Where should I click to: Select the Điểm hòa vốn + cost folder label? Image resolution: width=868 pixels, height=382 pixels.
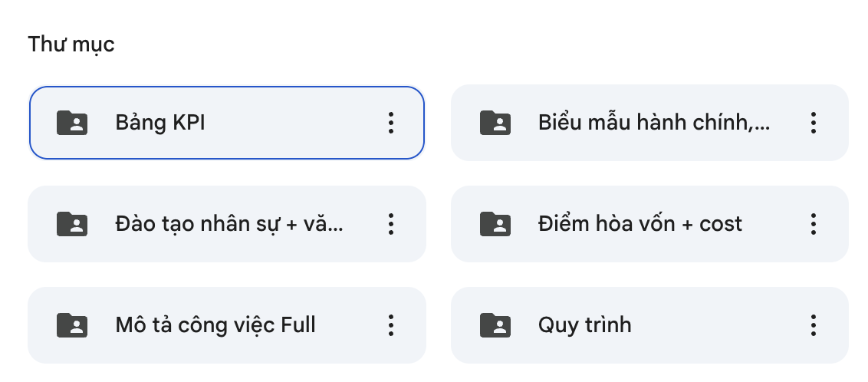[640, 224]
